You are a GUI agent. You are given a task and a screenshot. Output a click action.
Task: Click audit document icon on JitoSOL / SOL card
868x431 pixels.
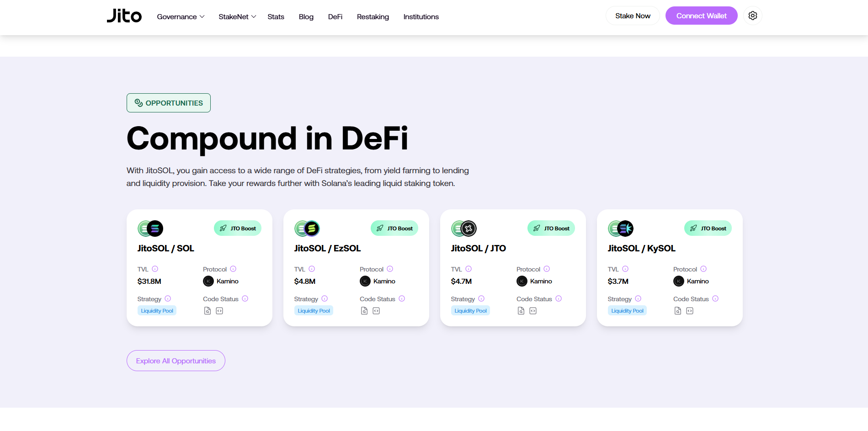click(x=208, y=311)
